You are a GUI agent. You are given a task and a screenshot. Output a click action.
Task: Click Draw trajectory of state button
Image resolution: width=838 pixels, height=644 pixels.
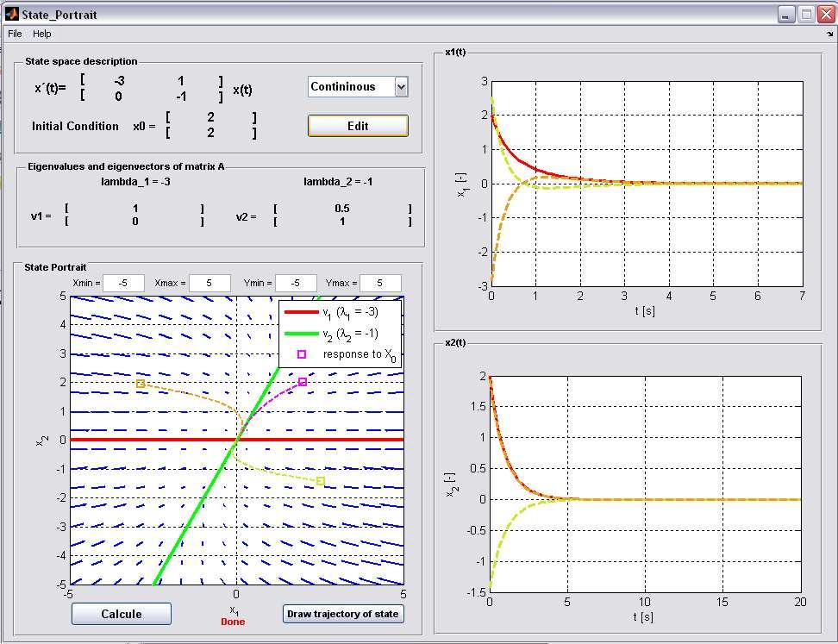(x=342, y=614)
